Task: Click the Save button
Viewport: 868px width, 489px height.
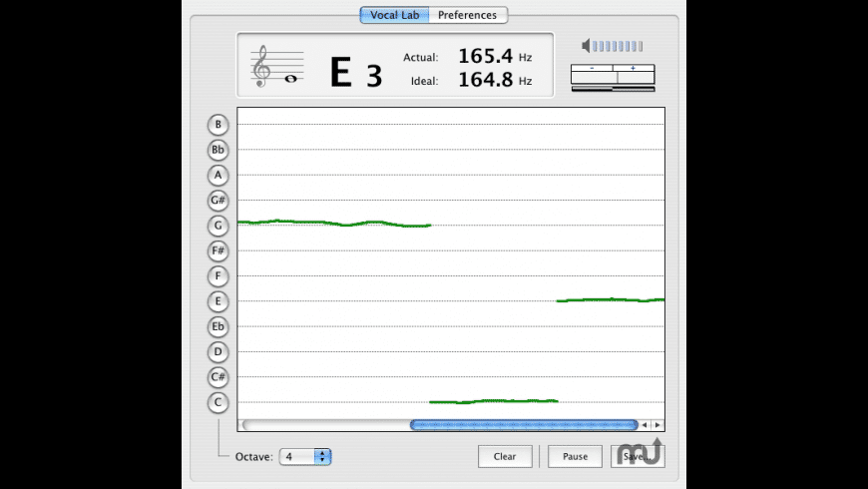Action: [x=638, y=456]
